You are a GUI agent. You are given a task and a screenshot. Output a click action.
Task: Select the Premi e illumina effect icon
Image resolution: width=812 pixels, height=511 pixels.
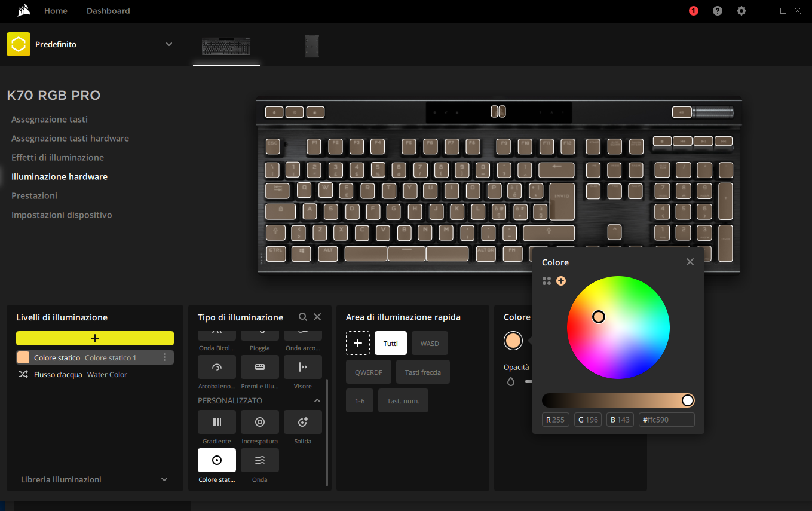[260, 367]
